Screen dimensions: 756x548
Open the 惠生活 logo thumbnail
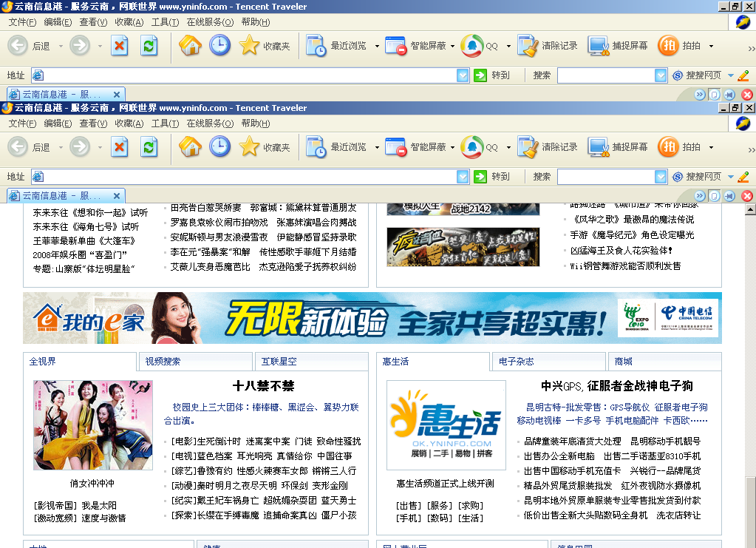point(446,425)
